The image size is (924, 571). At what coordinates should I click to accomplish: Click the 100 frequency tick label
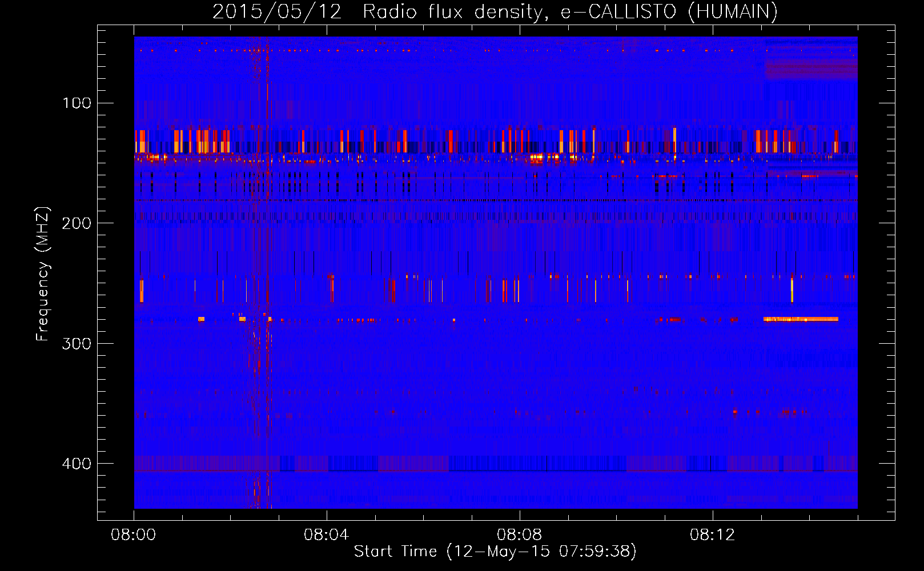77,103
